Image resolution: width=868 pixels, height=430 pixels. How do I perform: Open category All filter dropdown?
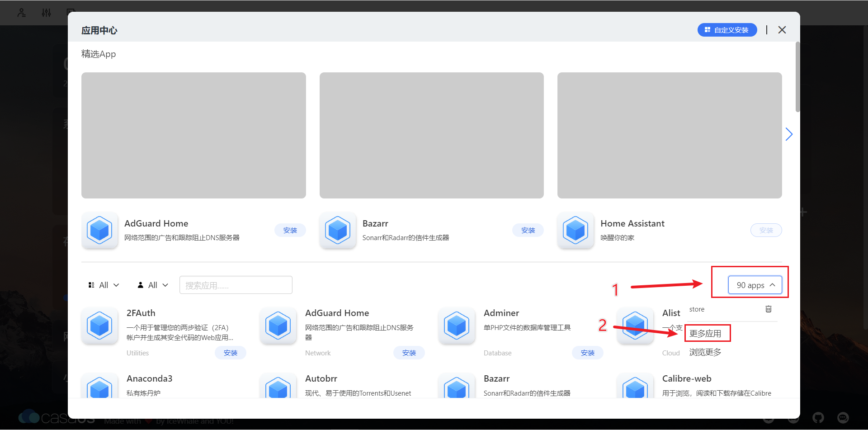pyautogui.click(x=104, y=285)
